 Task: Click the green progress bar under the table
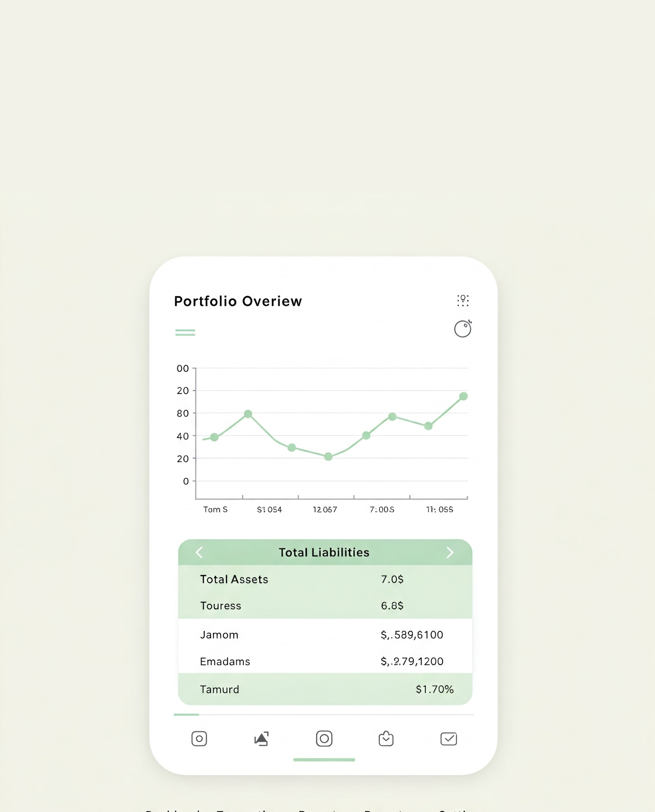pyautogui.click(x=186, y=715)
